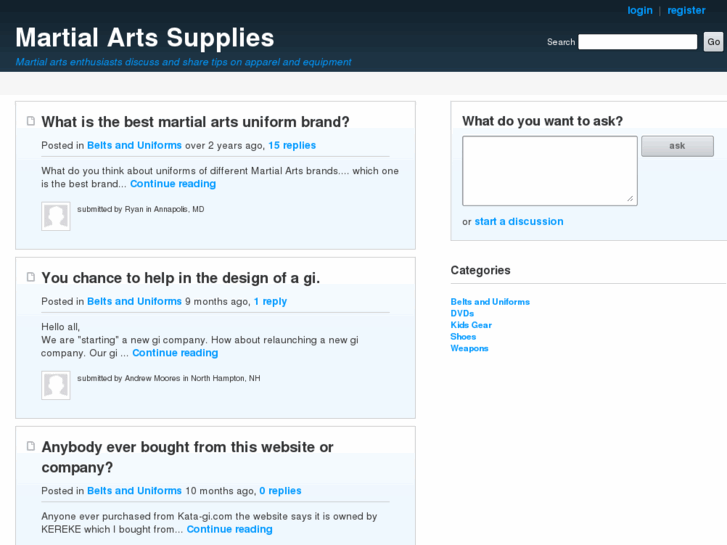The width and height of the screenshot is (727, 545).
Task: Select the Kids Gear category
Action: (471, 325)
